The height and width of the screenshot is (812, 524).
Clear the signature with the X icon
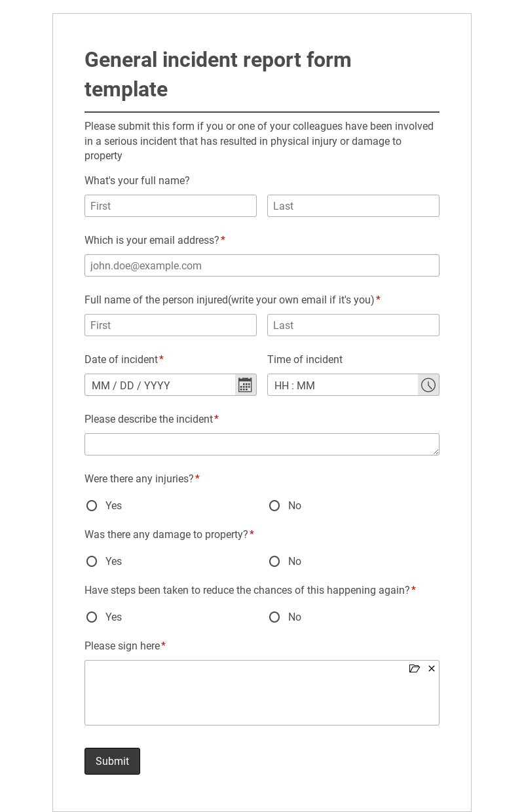(x=432, y=668)
